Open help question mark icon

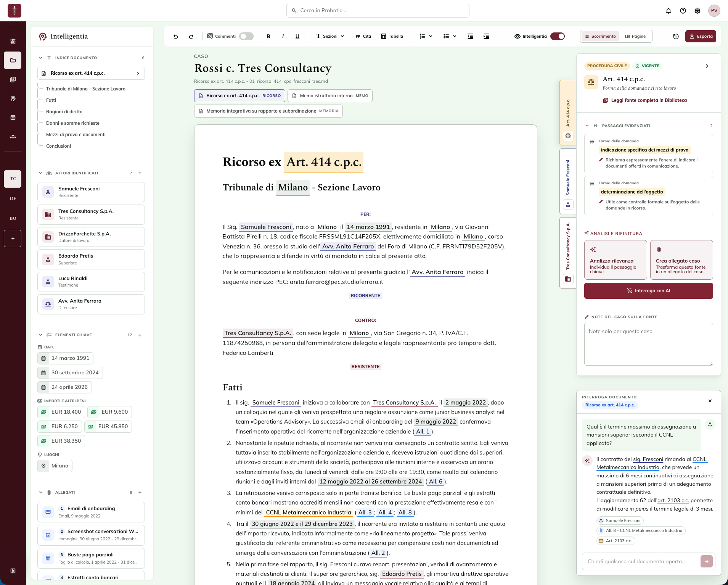tap(683, 11)
